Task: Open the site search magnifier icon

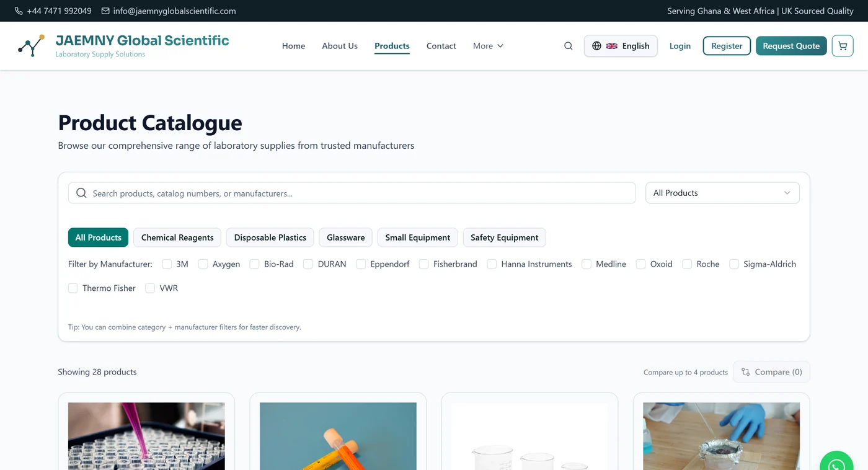Action: 568,46
